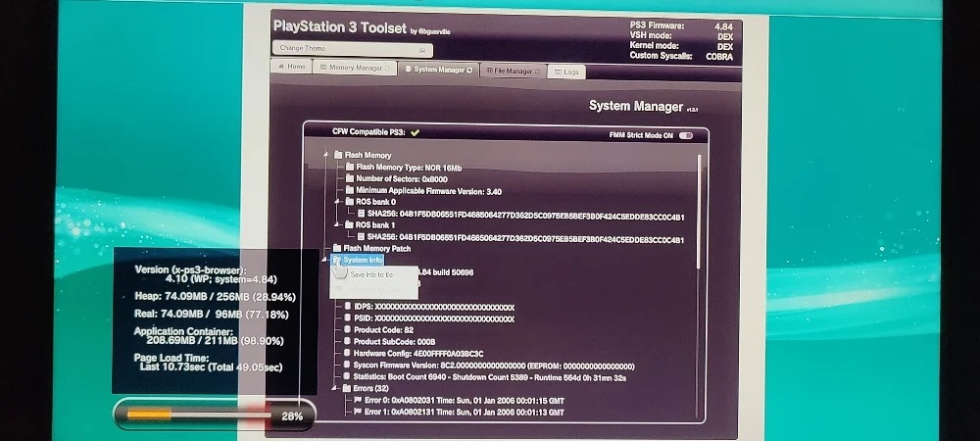Click the page load progress bar at 28%

(x=215, y=415)
